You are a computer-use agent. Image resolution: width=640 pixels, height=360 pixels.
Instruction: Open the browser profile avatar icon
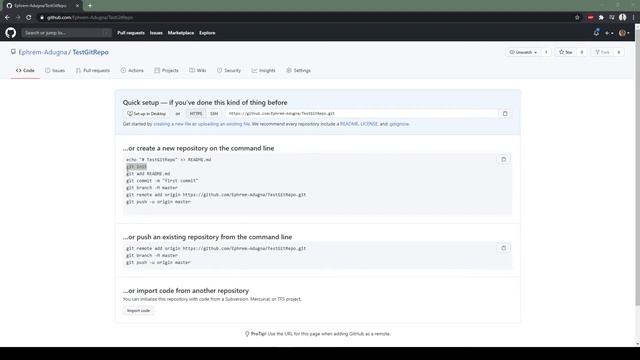622,18
